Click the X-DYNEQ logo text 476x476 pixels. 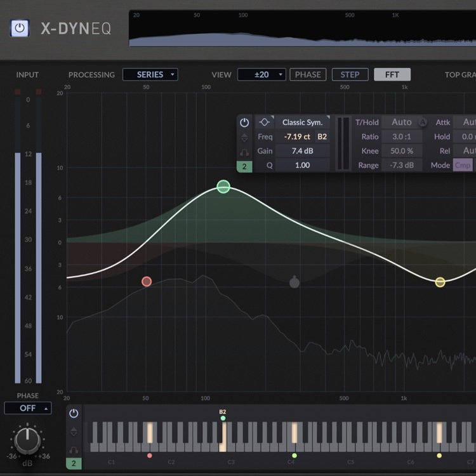pos(76,29)
